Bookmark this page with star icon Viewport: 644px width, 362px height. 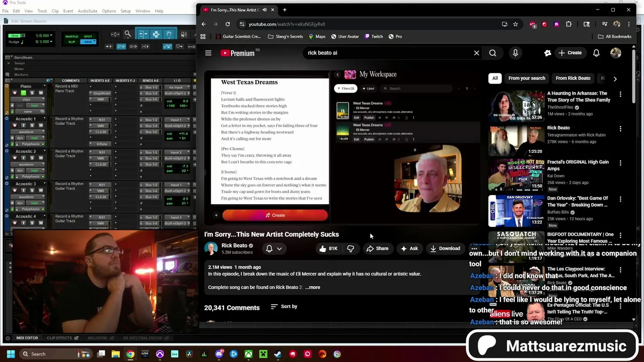pos(515,24)
